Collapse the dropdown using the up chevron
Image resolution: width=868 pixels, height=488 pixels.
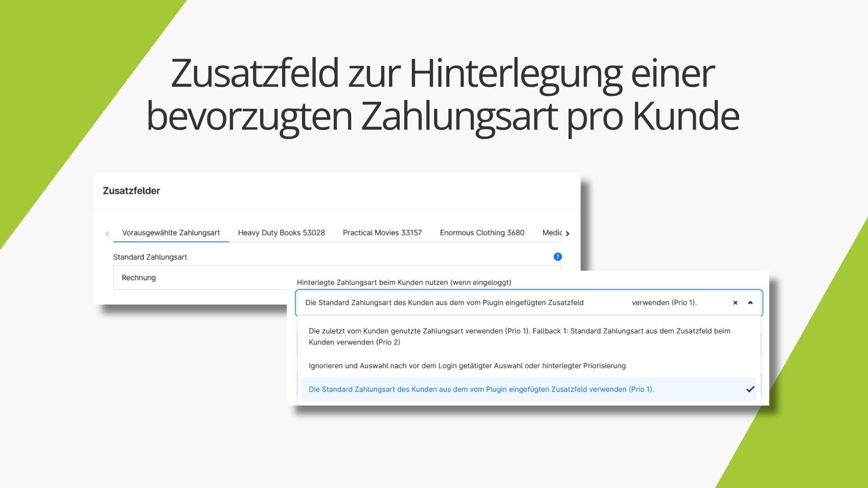750,303
